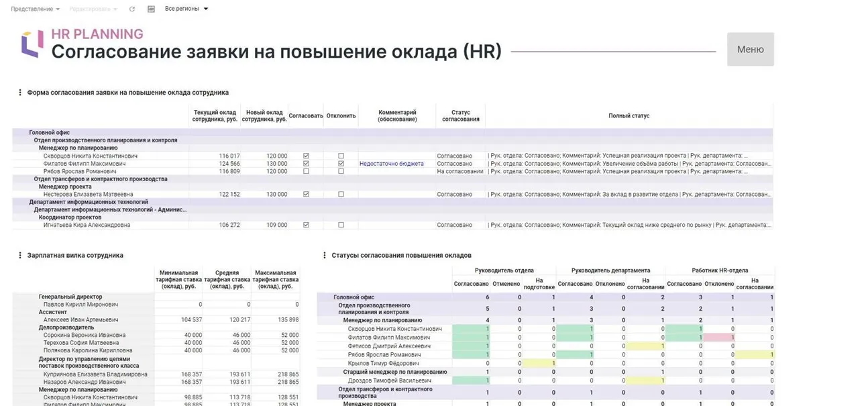Click the page title Согласование заявки на повышение оклада

pos(276,52)
